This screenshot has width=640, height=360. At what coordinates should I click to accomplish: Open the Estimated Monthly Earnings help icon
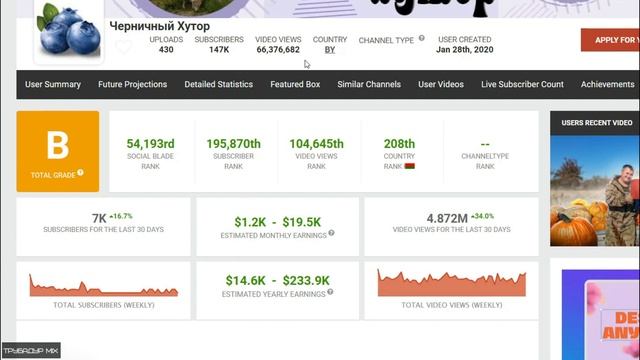331,233
